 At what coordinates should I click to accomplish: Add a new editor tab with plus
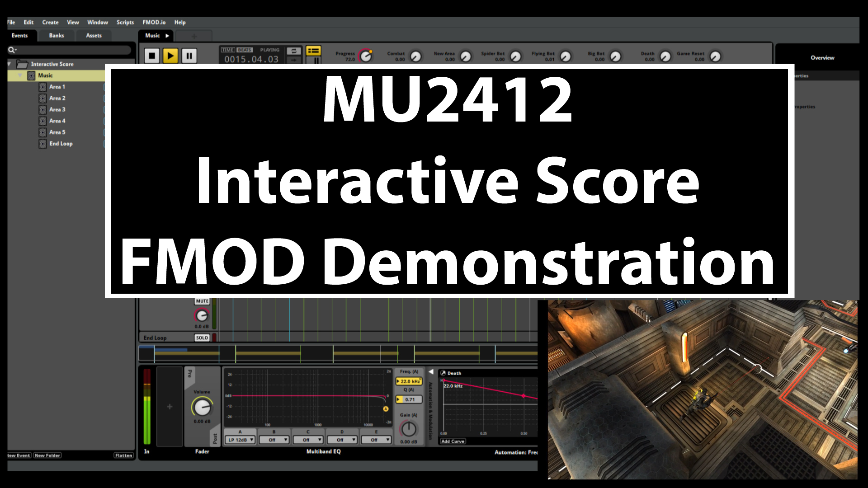pos(194,36)
